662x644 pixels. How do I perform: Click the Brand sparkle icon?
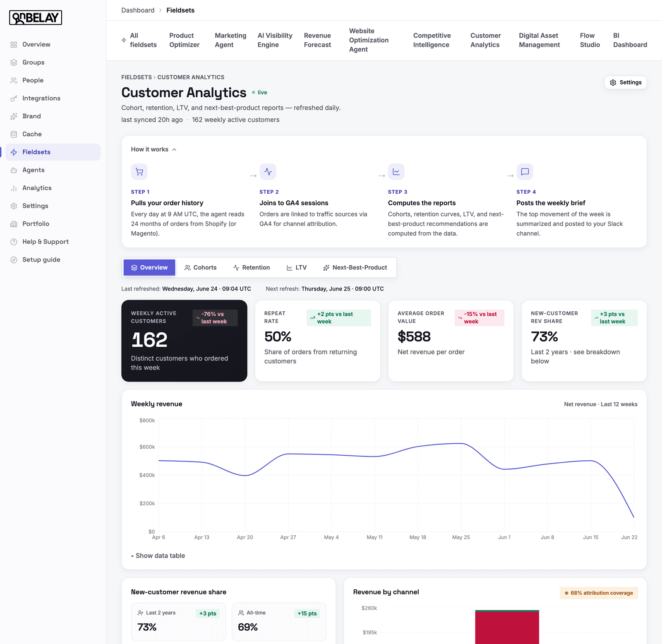click(x=14, y=116)
